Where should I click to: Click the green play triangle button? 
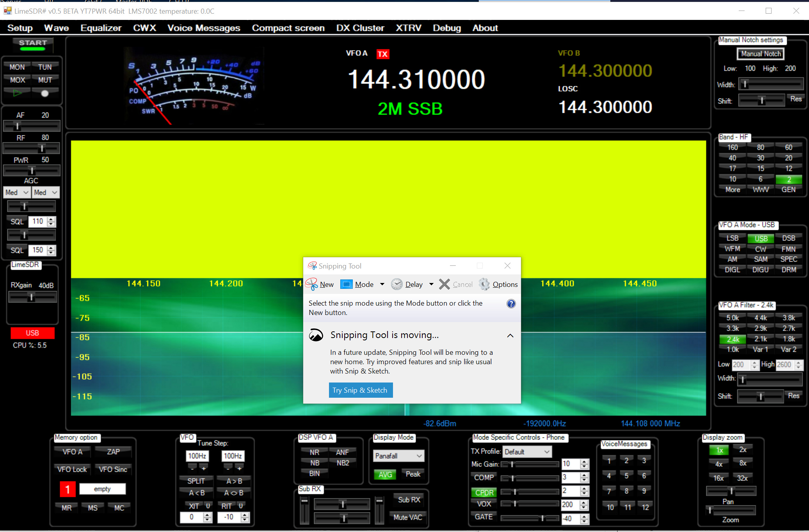tap(17, 93)
